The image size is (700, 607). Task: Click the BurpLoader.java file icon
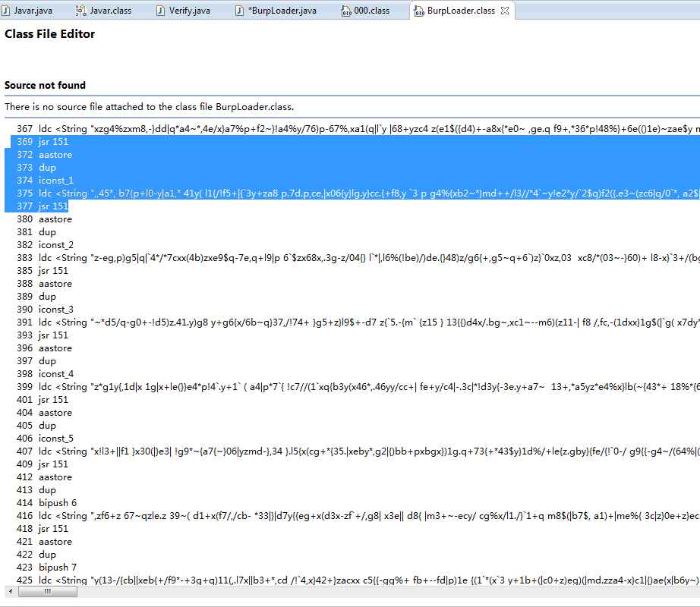(x=240, y=11)
